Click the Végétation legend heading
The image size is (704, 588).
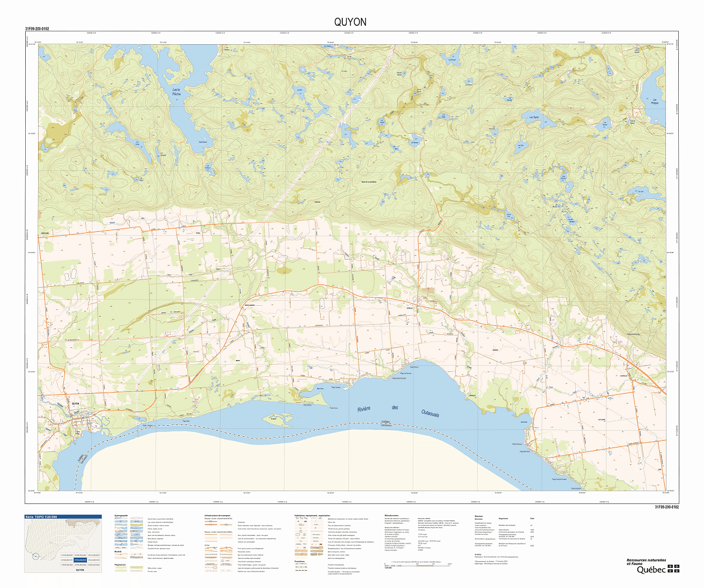120,564
